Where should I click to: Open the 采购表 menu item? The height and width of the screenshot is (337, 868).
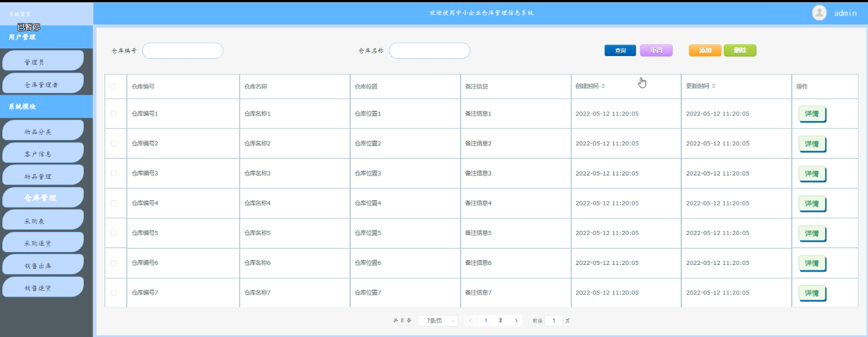tap(43, 220)
